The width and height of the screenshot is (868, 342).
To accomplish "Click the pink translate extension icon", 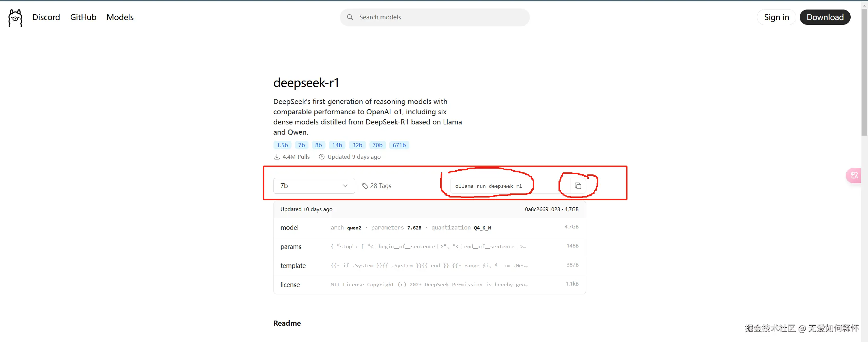I will pos(854,175).
